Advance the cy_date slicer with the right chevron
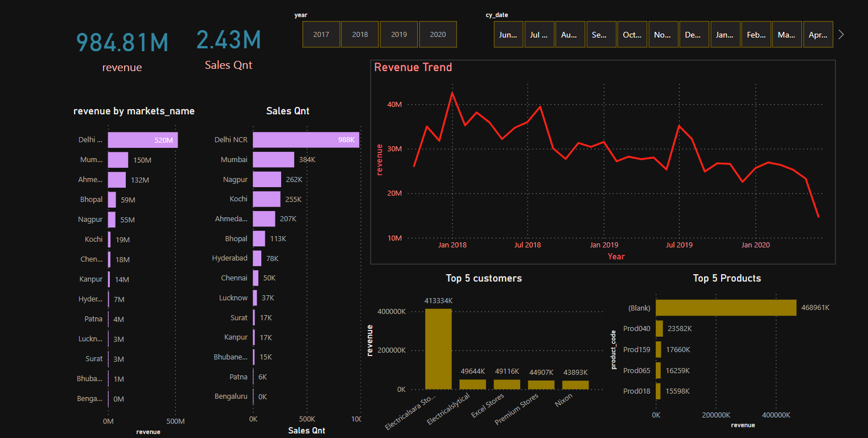 tap(841, 35)
